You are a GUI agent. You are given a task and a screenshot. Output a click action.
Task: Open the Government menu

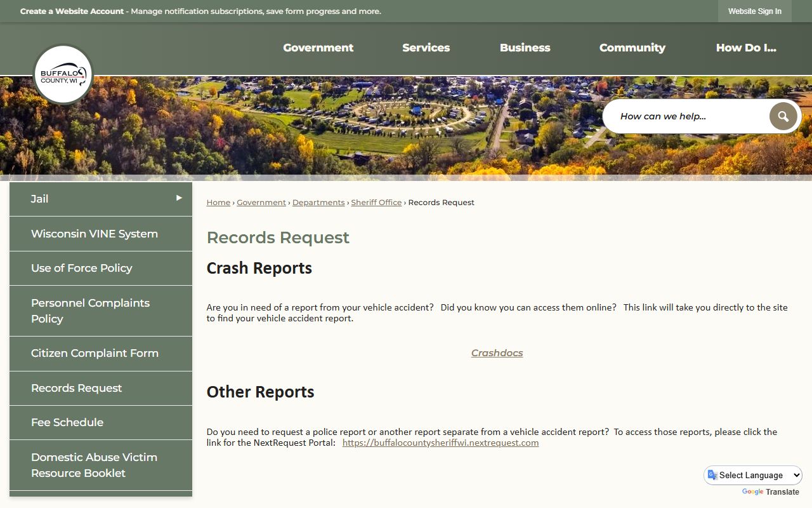pos(318,48)
